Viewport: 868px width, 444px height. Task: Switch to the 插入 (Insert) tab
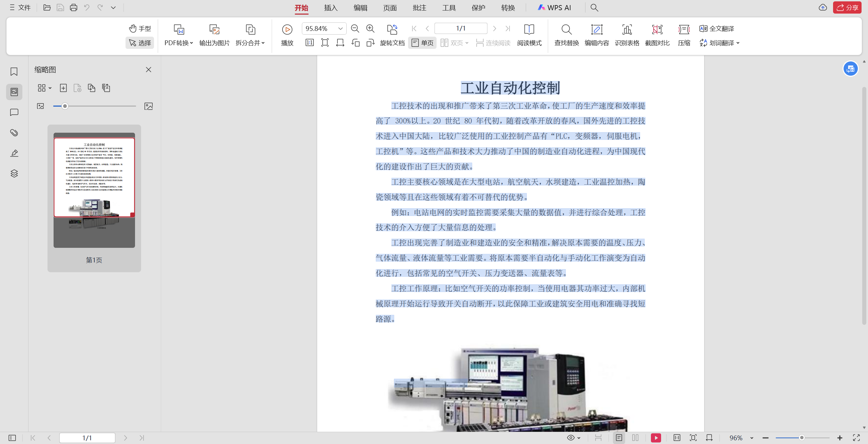click(x=331, y=7)
